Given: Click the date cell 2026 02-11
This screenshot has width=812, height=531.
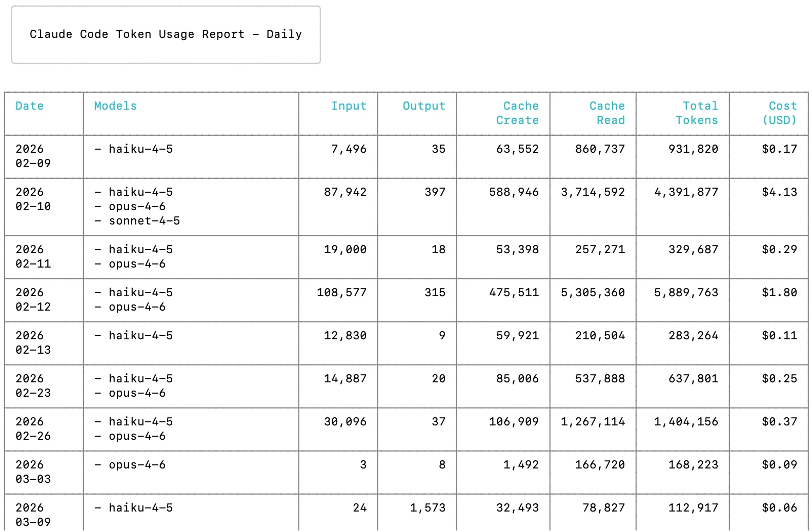Looking at the screenshot, I should point(33,257).
